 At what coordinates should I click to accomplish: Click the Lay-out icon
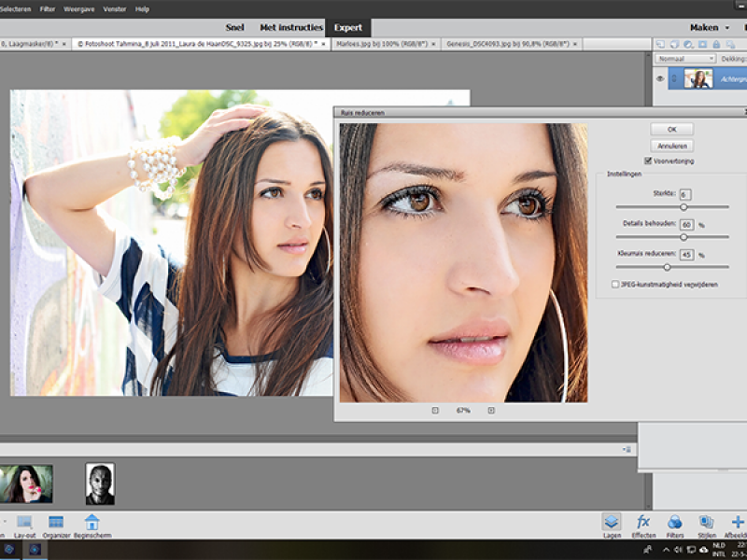pyautogui.click(x=24, y=523)
